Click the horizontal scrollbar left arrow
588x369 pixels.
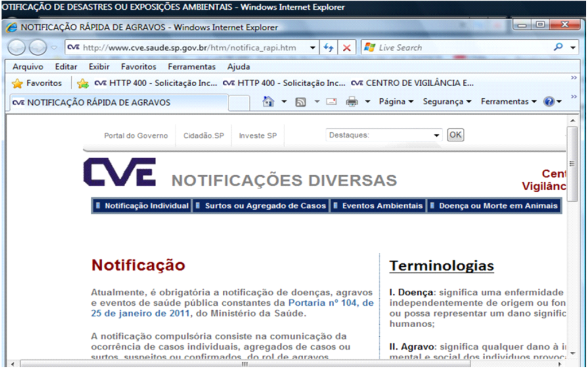point(13,364)
